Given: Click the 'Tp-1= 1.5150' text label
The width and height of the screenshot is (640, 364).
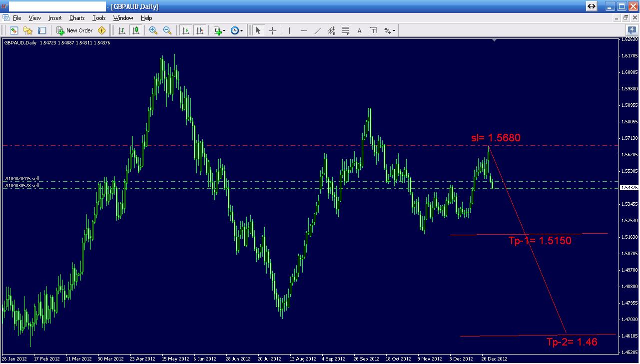Looking at the screenshot, I should pyautogui.click(x=540, y=241).
